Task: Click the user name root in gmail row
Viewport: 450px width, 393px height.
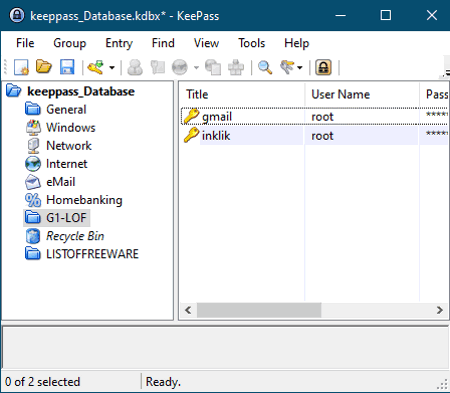Action: click(x=322, y=117)
